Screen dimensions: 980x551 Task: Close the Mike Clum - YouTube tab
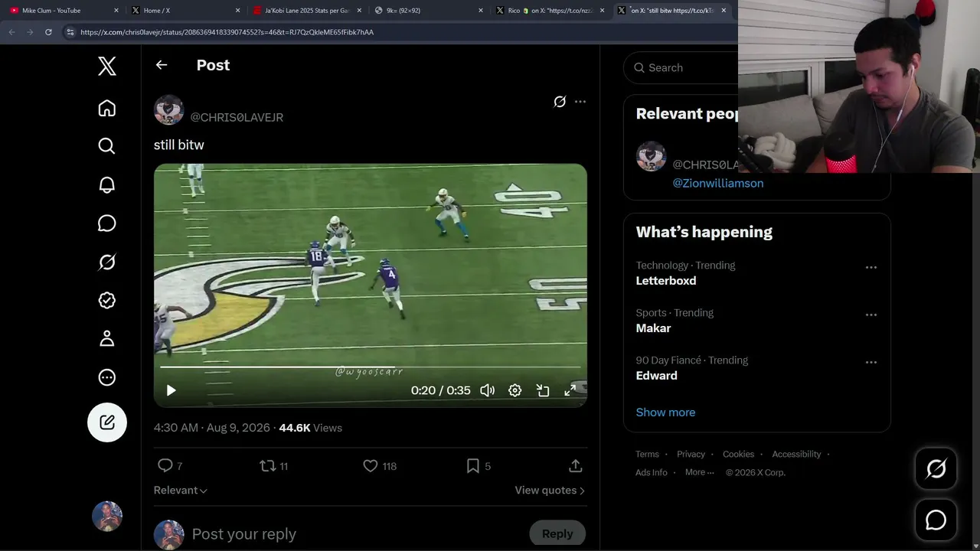pos(116,11)
